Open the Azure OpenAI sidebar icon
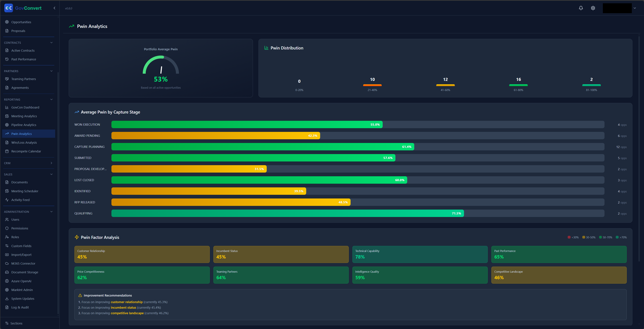Screen dimensions: 644x329 coord(7,281)
